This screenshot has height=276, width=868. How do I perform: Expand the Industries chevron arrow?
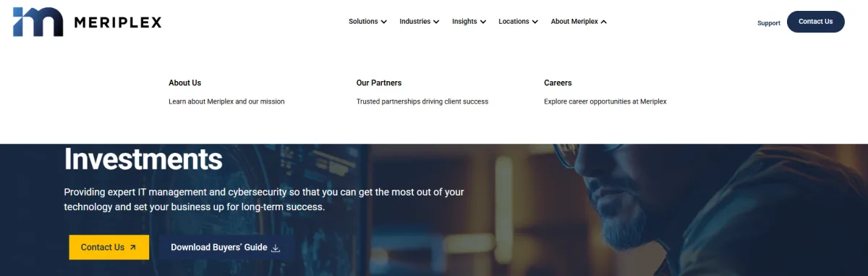pyautogui.click(x=436, y=22)
